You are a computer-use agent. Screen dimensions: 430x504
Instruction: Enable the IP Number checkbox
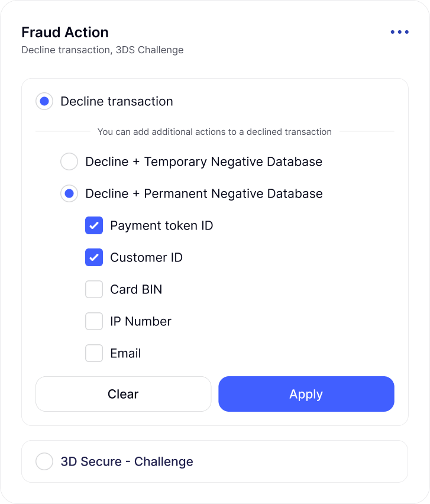(x=94, y=321)
